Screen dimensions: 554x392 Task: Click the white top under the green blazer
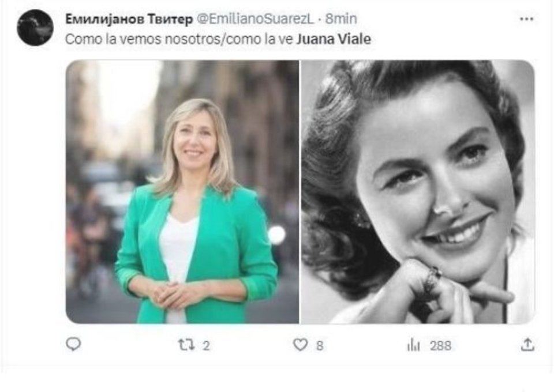178,248
